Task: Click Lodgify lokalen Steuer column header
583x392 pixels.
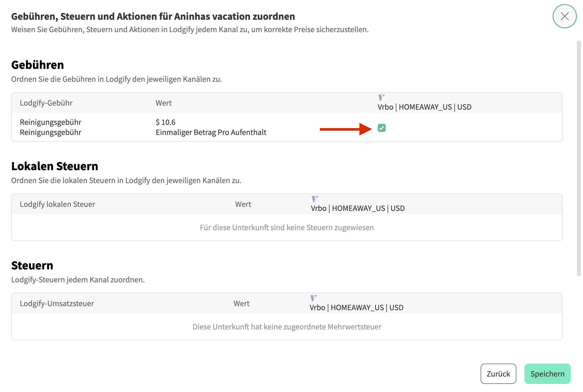Action: (x=57, y=204)
